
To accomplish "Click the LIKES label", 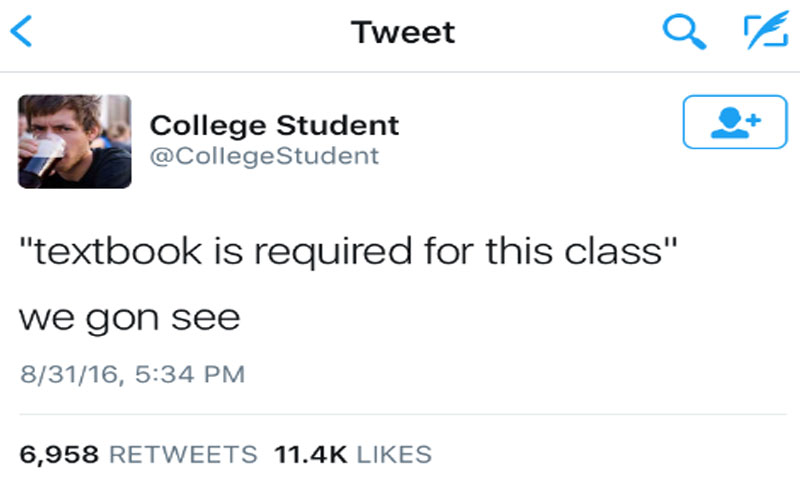I will [394, 455].
